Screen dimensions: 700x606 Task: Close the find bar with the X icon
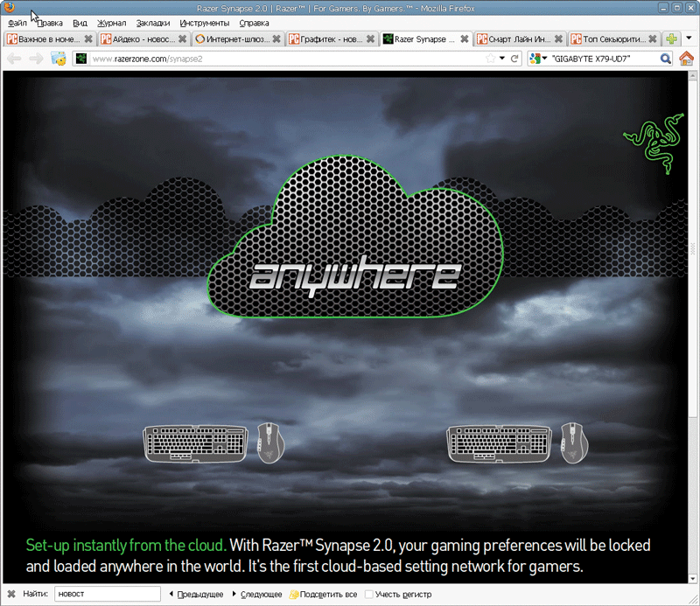tap(11, 594)
